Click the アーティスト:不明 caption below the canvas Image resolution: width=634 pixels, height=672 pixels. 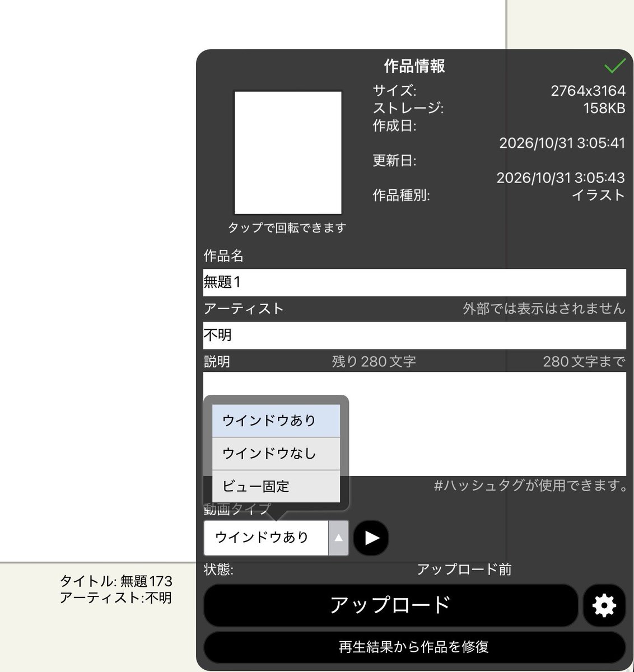coord(116,598)
